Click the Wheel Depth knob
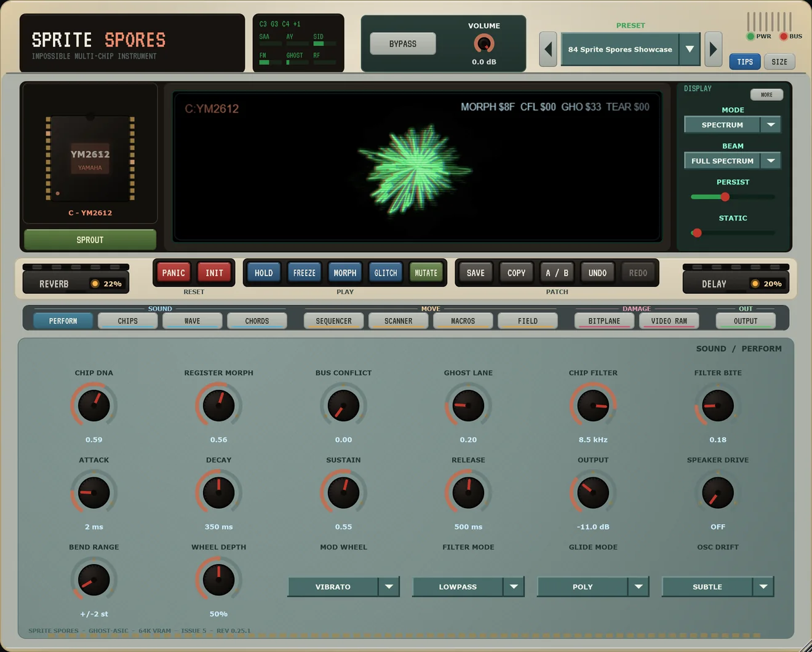The height and width of the screenshot is (652, 812). coord(218,580)
